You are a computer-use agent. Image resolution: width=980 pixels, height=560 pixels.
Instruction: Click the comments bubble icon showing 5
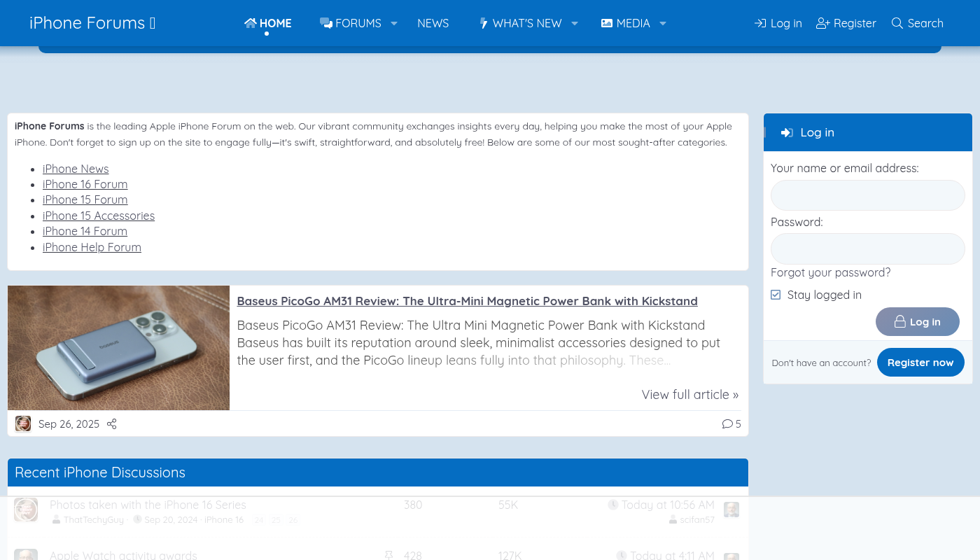click(727, 424)
